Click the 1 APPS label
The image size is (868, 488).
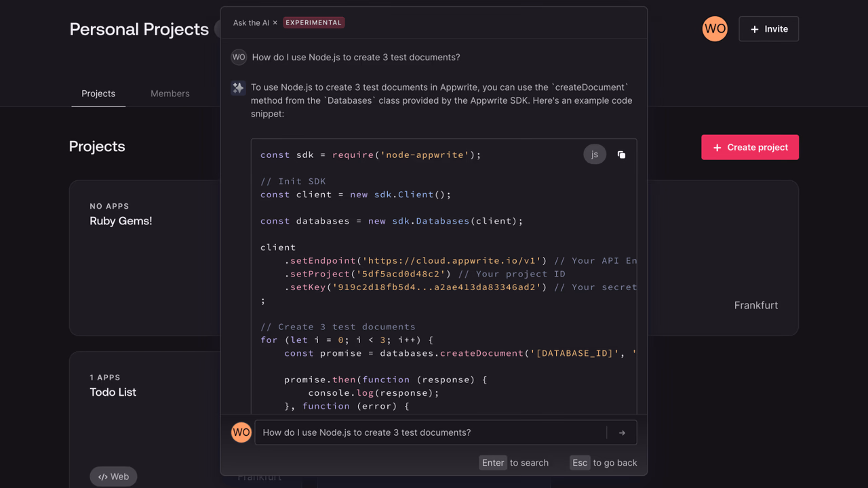point(105,378)
